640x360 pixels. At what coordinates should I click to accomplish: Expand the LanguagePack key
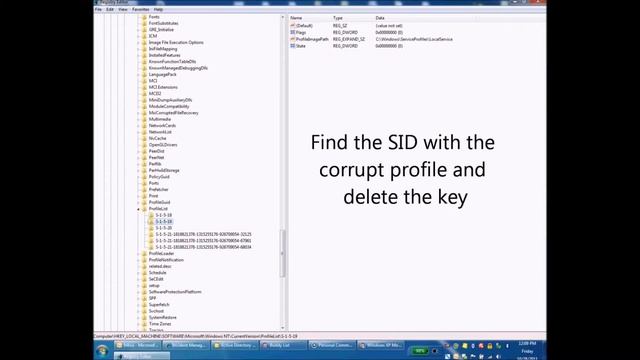(x=138, y=75)
